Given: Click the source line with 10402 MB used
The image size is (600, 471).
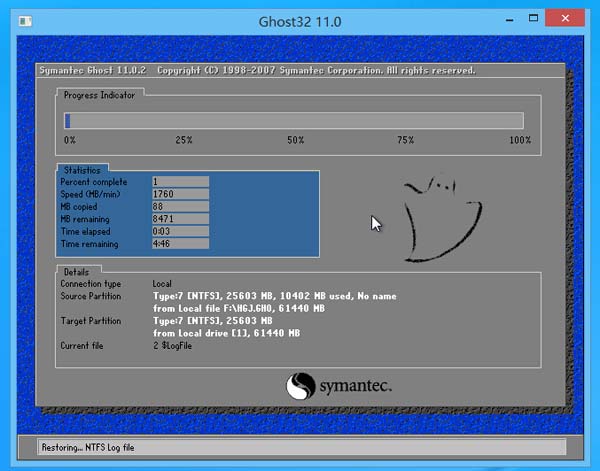Looking at the screenshot, I should [x=275, y=296].
